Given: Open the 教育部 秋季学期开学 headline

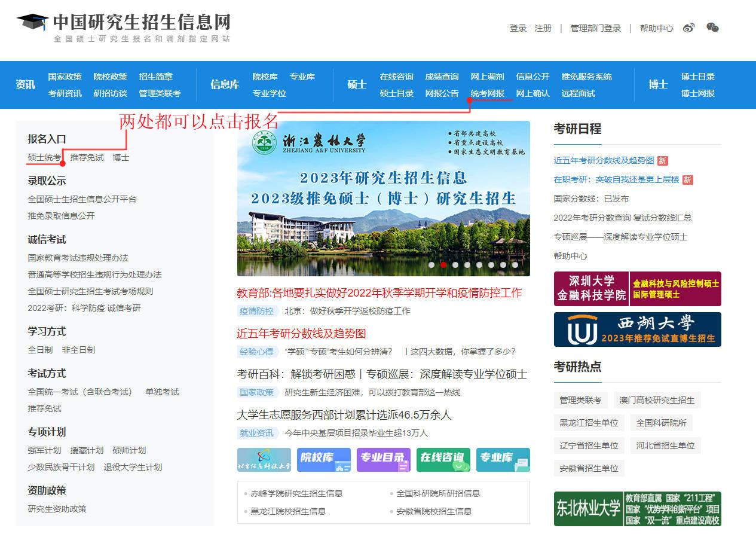Looking at the screenshot, I should click(379, 292).
